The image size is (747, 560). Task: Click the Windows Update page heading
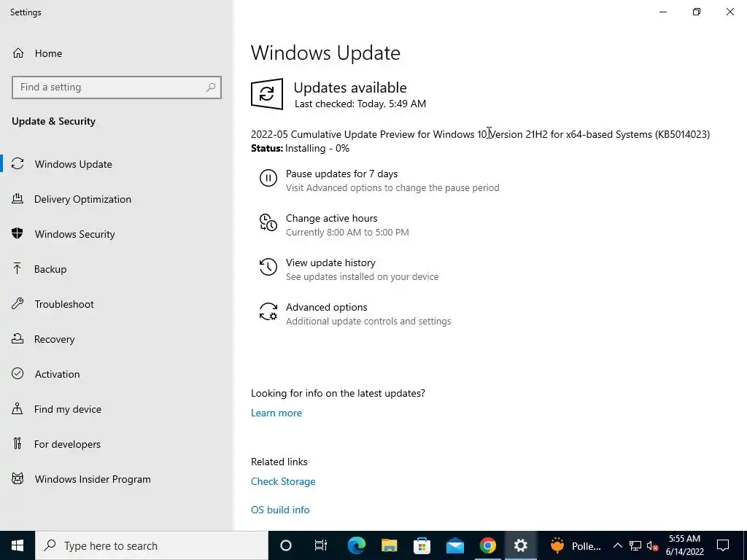click(x=325, y=52)
